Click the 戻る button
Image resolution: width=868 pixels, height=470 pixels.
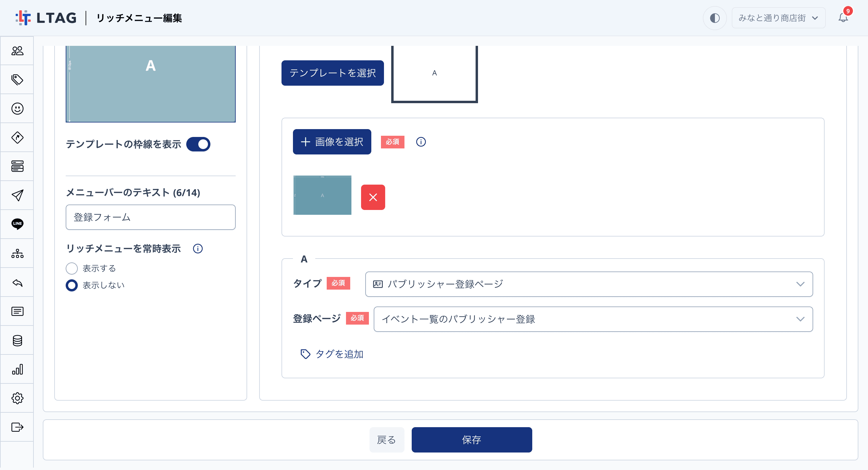[x=386, y=440]
